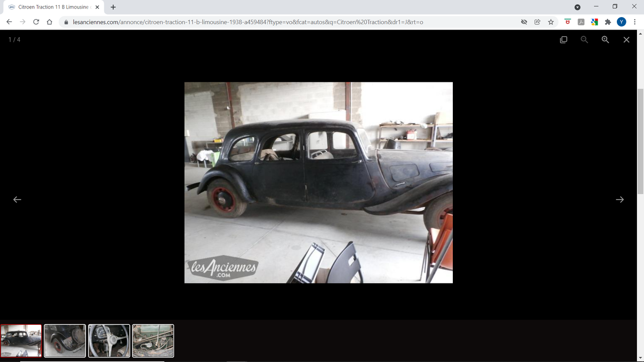Toggle the gallery thumbnail strip icon
Image resolution: width=644 pixels, height=362 pixels.
[x=563, y=40]
